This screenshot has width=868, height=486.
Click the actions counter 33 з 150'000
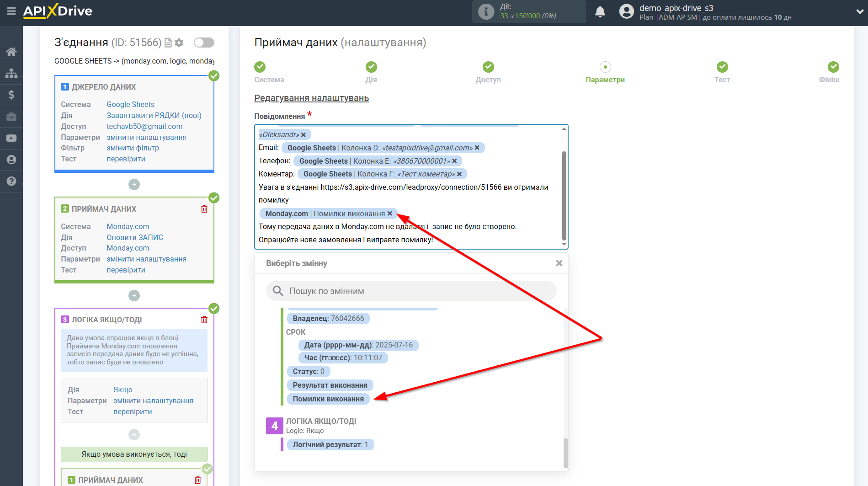528,16
